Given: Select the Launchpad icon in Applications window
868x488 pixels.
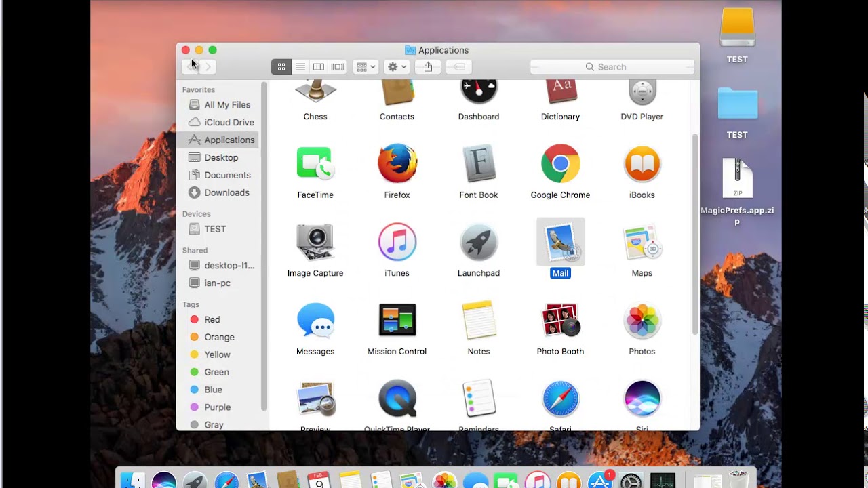Looking at the screenshot, I should click(x=479, y=242).
